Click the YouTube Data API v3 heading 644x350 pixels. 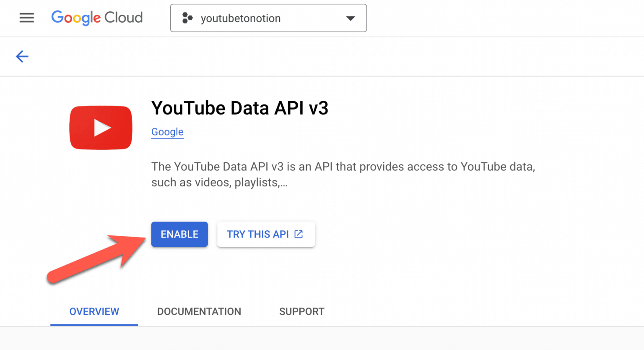coord(240,108)
